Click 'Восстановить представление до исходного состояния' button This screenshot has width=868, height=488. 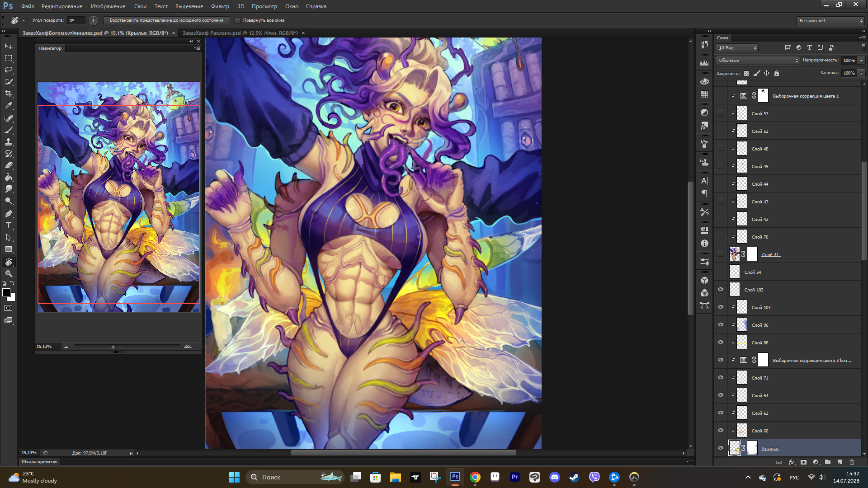point(166,20)
